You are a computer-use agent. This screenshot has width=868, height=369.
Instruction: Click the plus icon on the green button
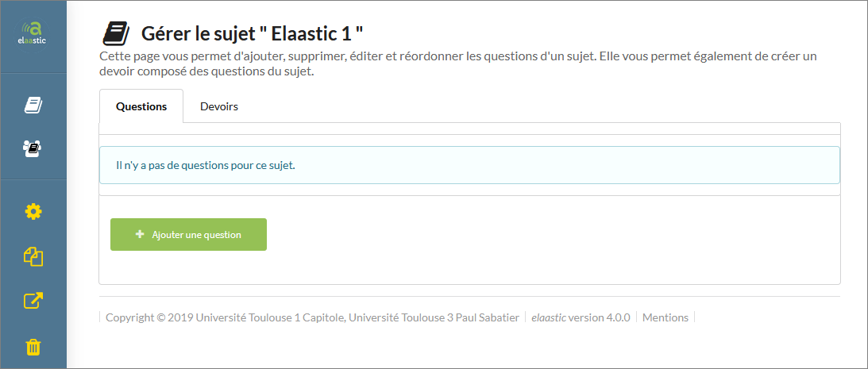coord(140,234)
